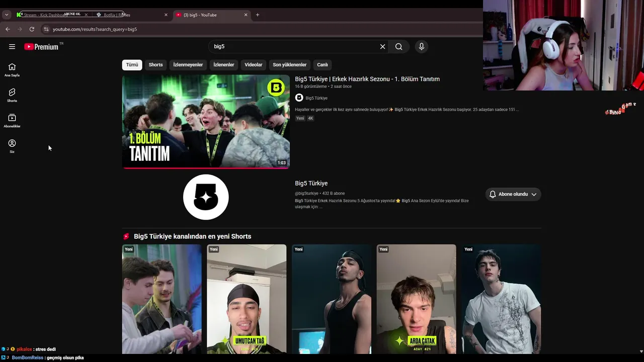Reload the YouTube page

click(x=32, y=29)
